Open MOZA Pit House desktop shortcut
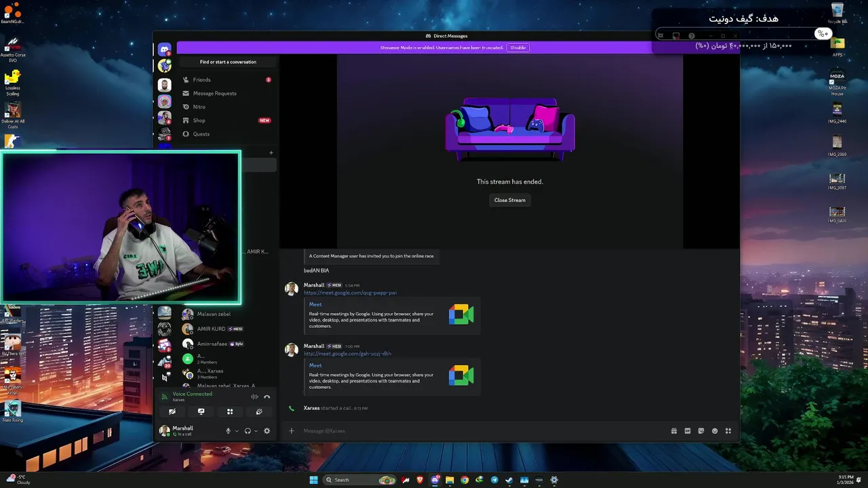 pyautogui.click(x=837, y=83)
